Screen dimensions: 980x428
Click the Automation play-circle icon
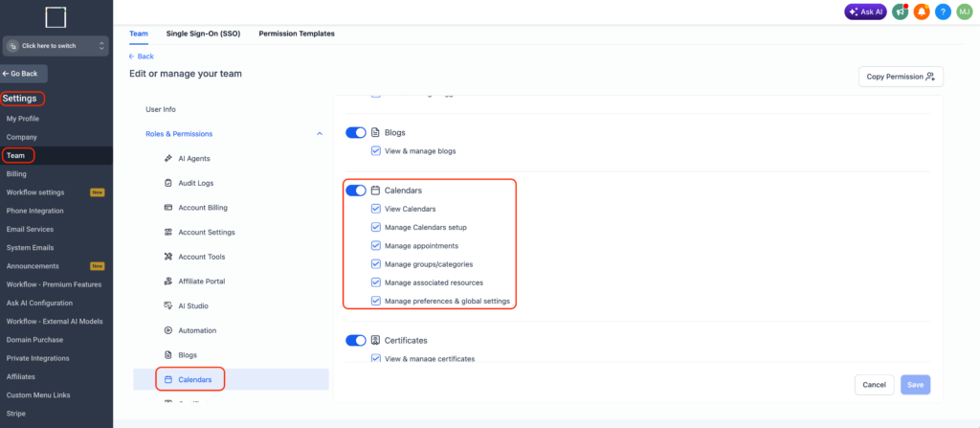pyautogui.click(x=168, y=330)
